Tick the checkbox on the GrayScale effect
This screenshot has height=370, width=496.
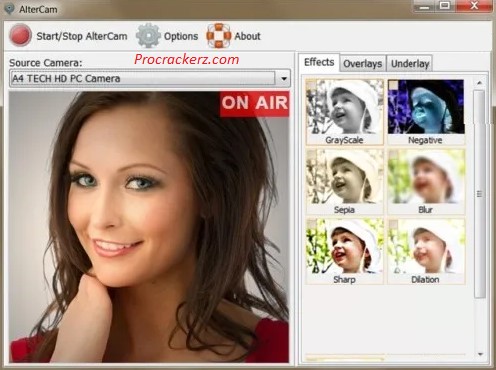coord(311,85)
